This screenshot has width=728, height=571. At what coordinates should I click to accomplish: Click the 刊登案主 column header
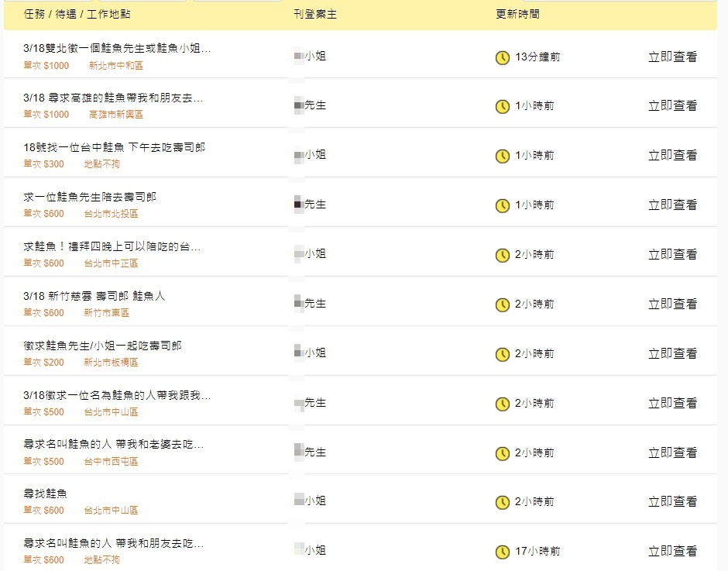(315, 15)
